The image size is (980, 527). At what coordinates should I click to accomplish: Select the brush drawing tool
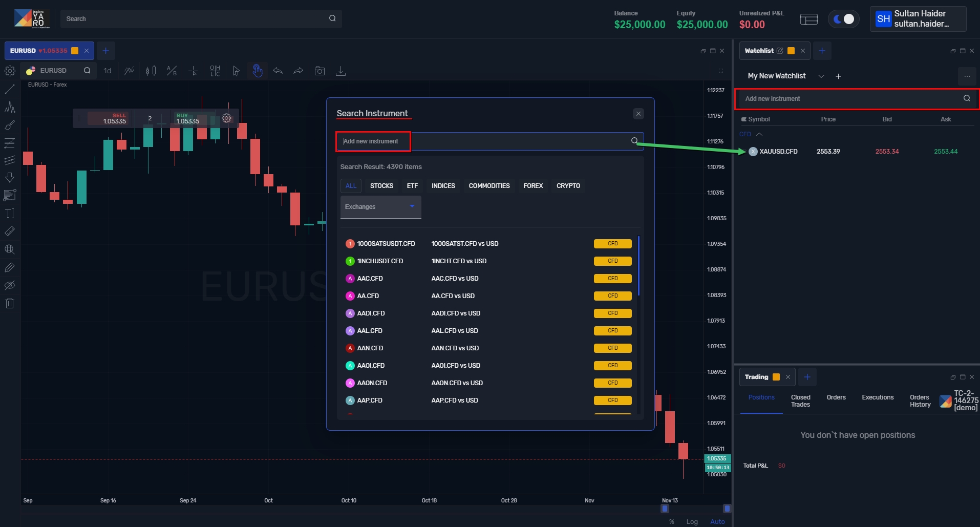pos(10,125)
